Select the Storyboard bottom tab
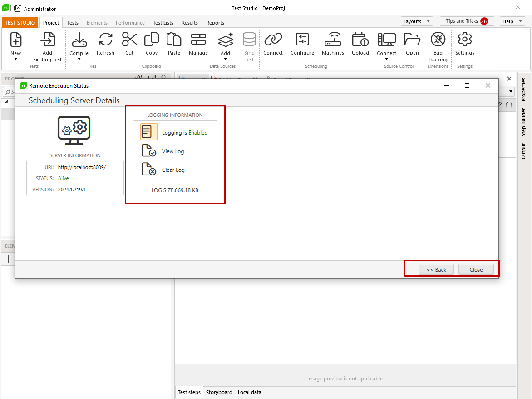Viewport: 532px width, 399px height. point(219,392)
